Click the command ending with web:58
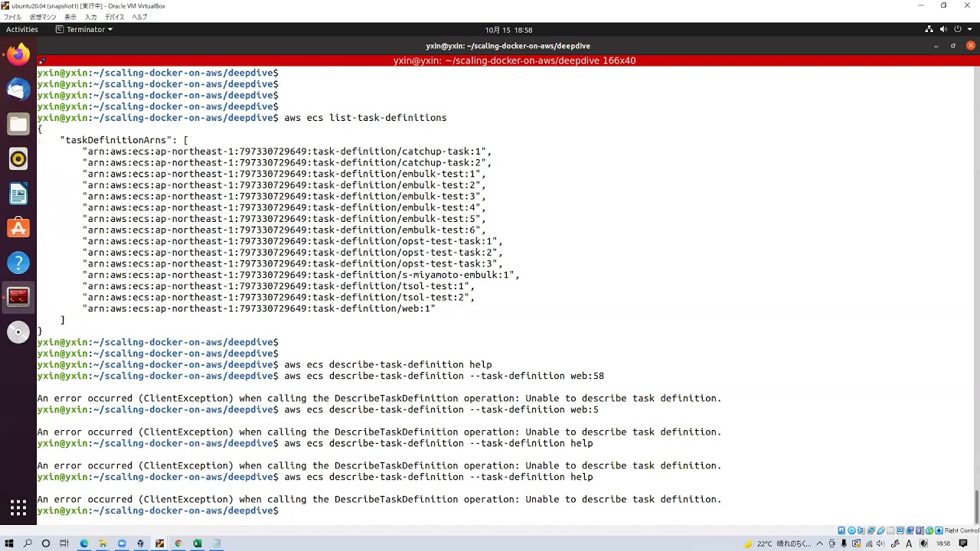The height and width of the screenshot is (551, 980). point(444,376)
